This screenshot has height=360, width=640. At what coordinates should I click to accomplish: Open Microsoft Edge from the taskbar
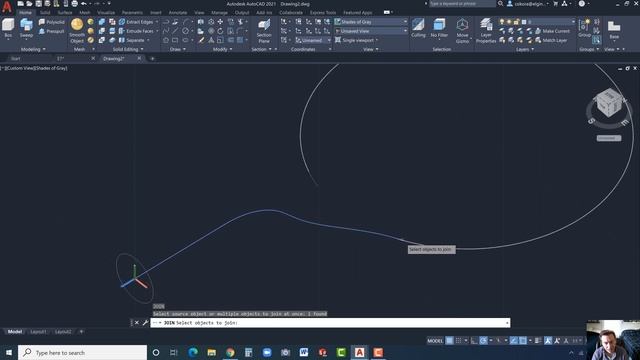point(193,352)
